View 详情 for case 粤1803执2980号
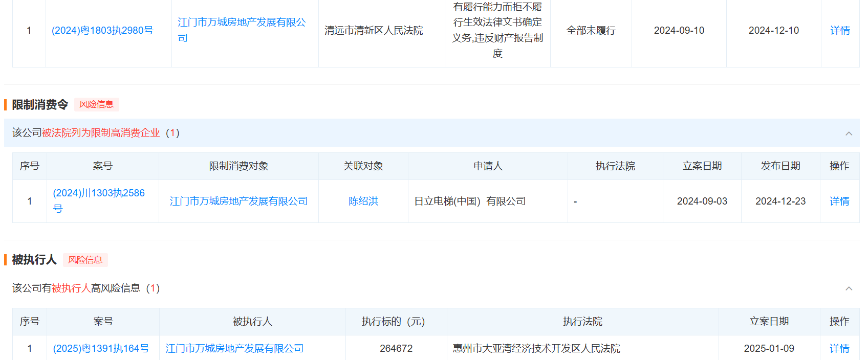Screen dimensions: 868x360 coord(840,31)
